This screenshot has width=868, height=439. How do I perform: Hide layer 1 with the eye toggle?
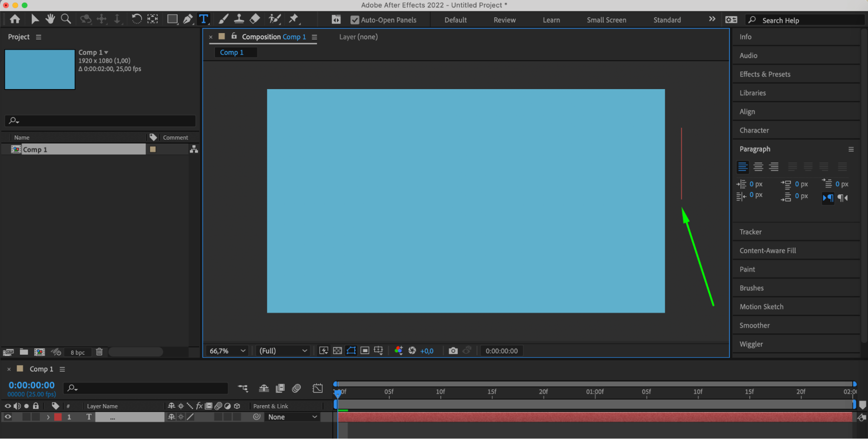click(8, 417)
